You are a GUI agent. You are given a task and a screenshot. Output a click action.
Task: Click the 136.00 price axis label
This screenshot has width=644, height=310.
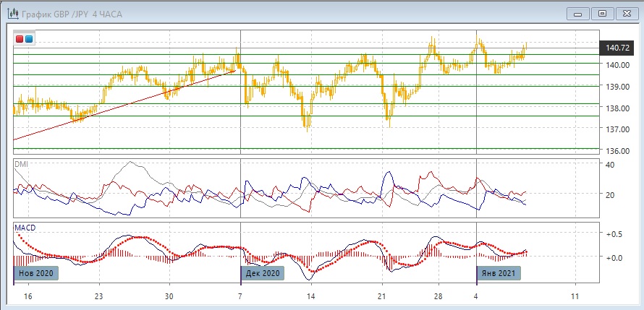617,151
